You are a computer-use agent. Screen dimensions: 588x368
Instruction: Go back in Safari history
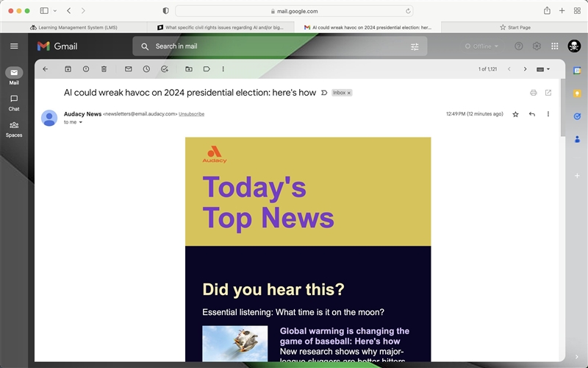69,11
